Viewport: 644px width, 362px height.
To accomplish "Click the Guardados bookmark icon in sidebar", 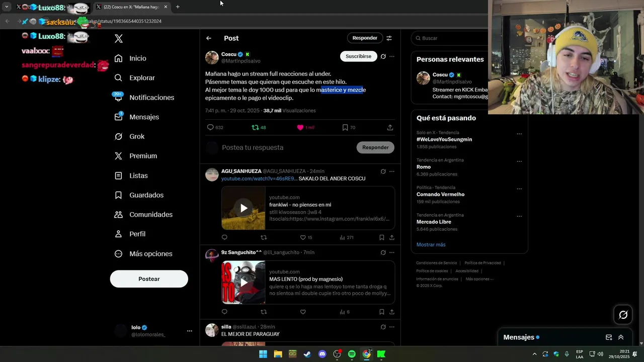I will (118, 195).
